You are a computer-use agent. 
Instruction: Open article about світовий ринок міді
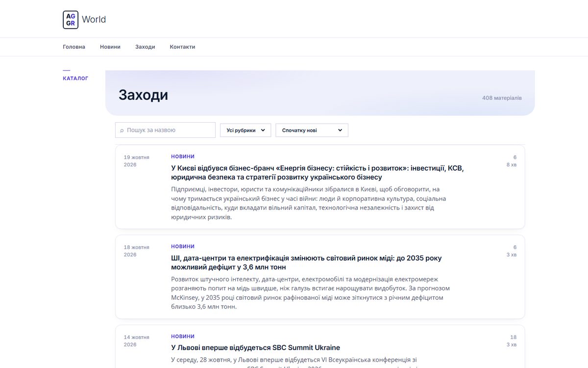[x=306, y=263]
